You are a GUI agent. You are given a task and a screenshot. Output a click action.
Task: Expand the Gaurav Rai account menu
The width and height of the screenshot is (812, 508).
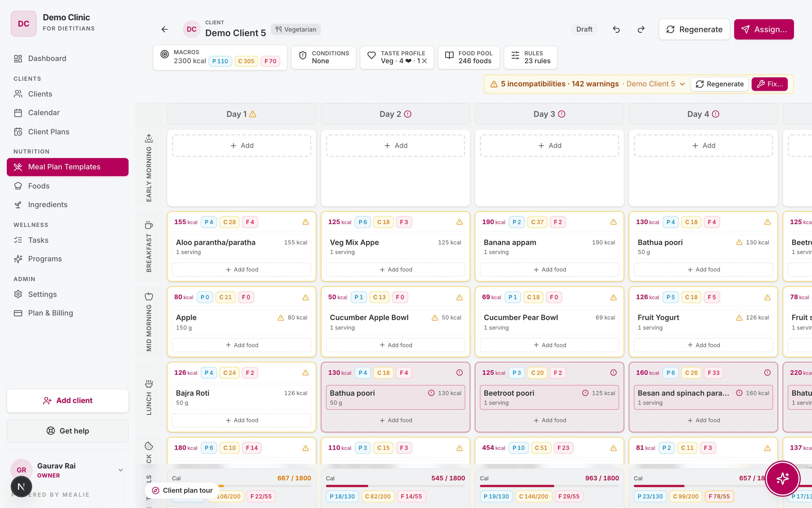[x=121, y=470]
